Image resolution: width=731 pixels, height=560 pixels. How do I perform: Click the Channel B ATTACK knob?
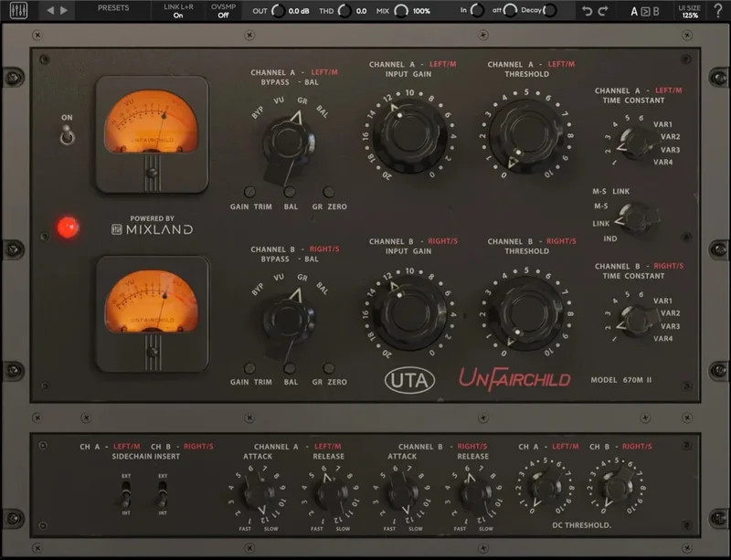pyautogui.click(x=402, y=494)
